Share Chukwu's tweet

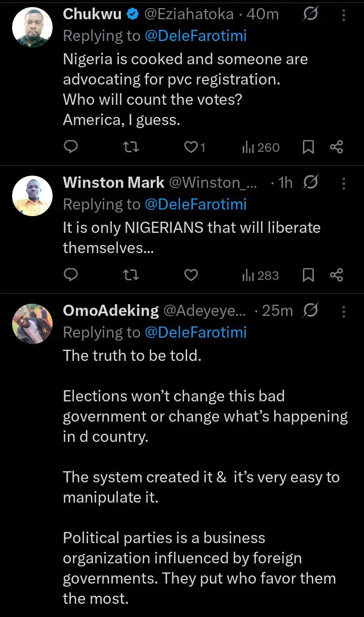click(x=337, y=147)
